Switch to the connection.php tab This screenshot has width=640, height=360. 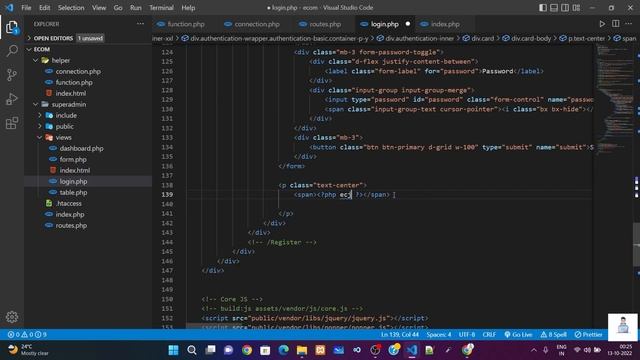(x=252, y=24)
